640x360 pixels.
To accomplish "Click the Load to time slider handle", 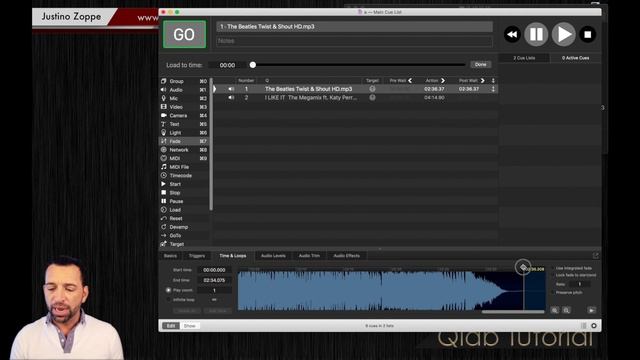I will [253, 64].
